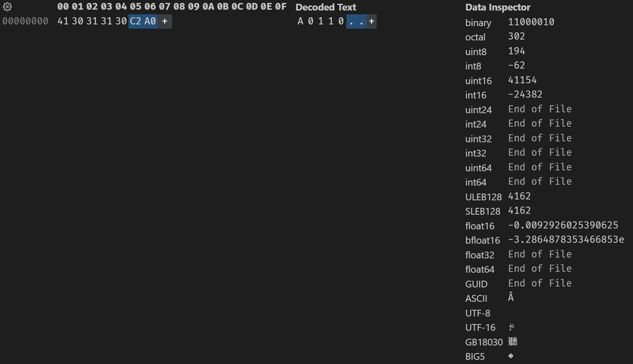
Task: Click the ULEB128 value 4162
Action: click(519, 196)
